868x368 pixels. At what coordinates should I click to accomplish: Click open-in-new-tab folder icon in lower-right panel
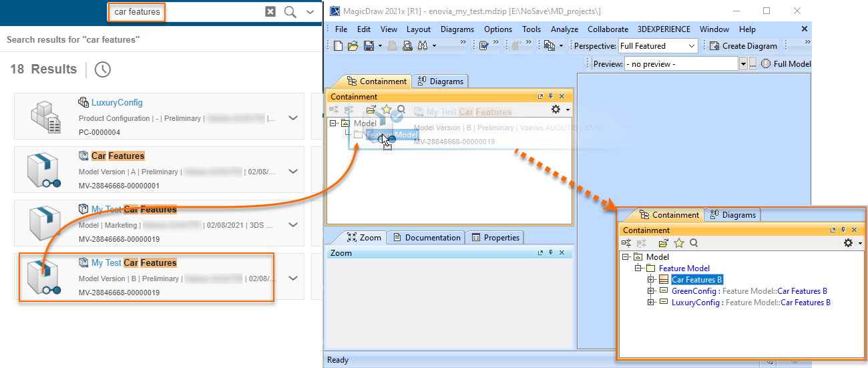pos(663,243)
